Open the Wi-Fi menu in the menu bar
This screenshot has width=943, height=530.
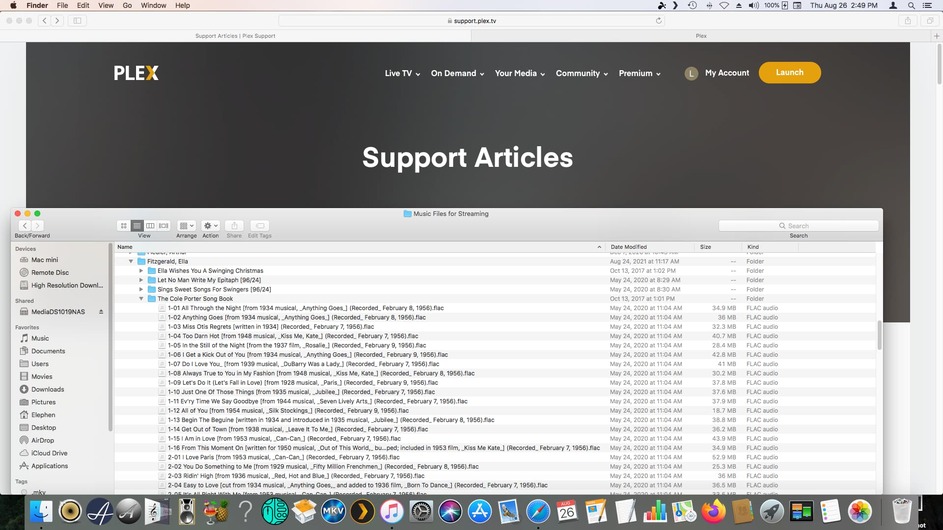click(724, 5)
